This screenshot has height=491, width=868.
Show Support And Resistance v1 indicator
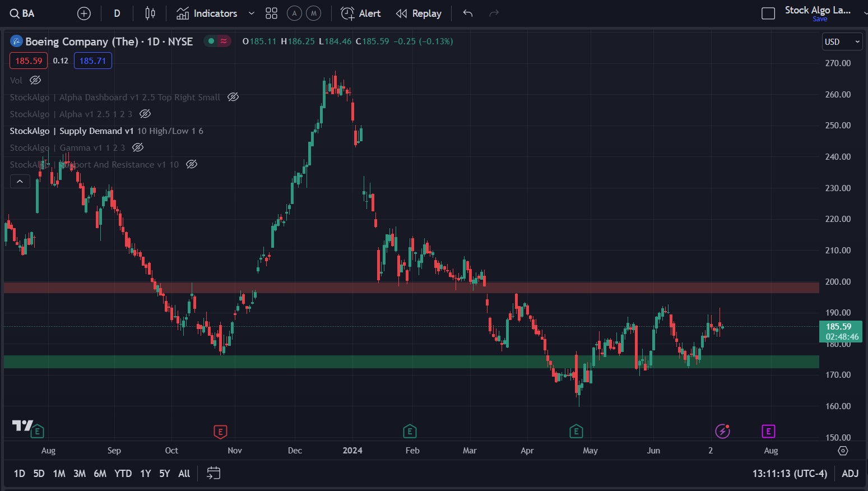192,164
